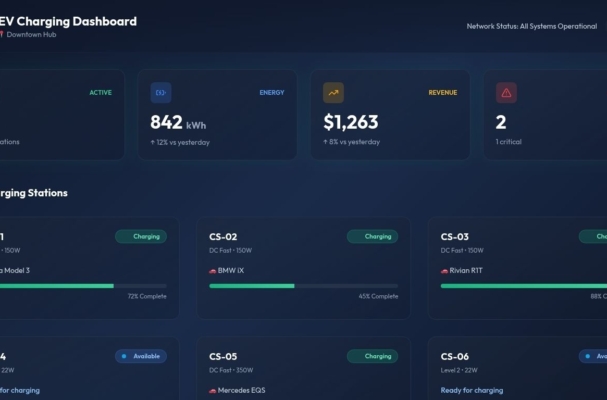Click the 12% vs yesterday energy change
Image resolution: width=607 pixels, height=400 pixels.
pos(180,142)
